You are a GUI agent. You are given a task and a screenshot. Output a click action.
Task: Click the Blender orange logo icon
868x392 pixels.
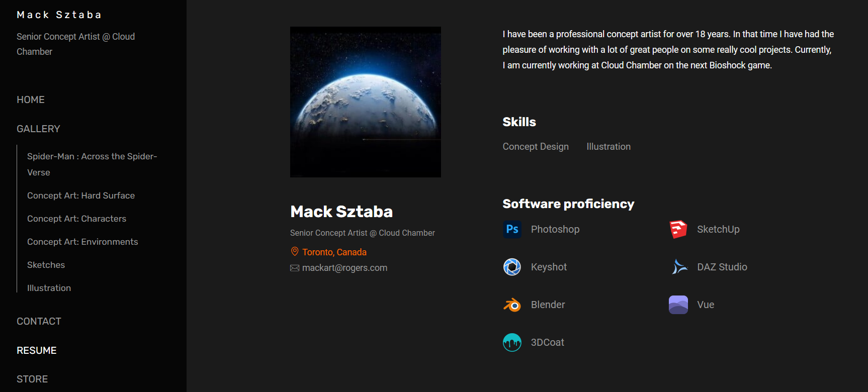tap(512, 305)
